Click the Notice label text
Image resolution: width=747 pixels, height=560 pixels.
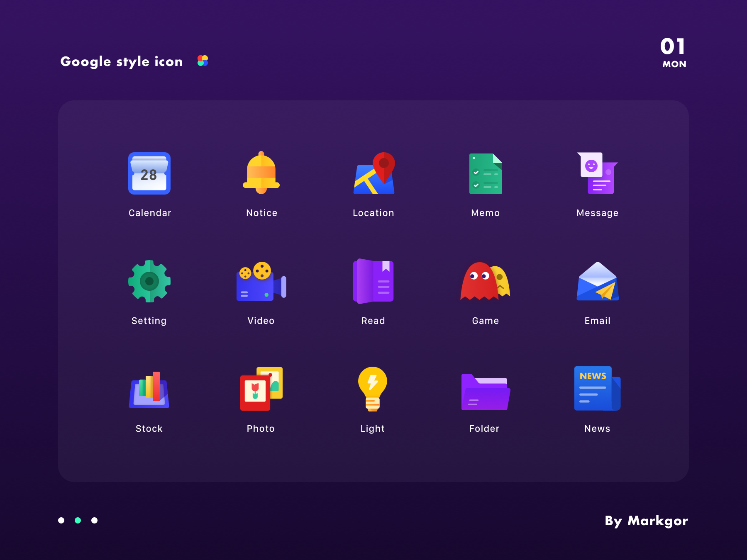point(261,213)
